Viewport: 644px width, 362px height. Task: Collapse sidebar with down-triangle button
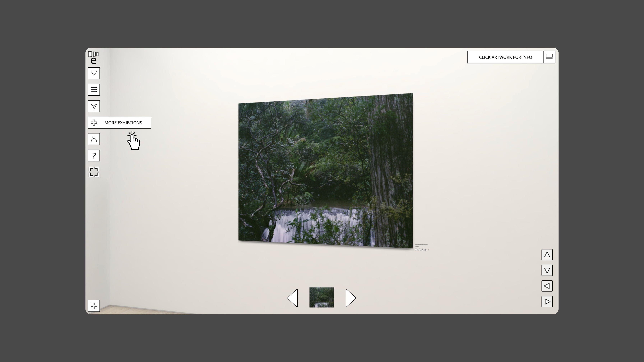click(x=94, y=73)
